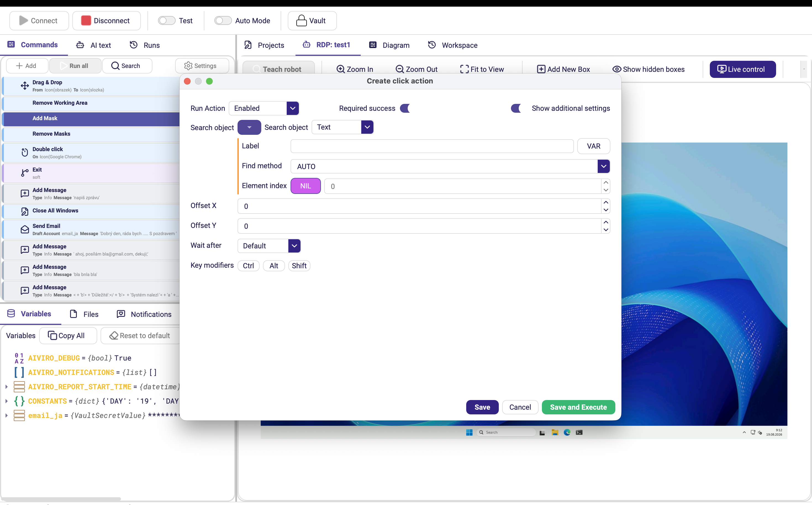Click the Exit branch icon
Image resolution: width=812 pixels, height=505 pixels.
[x=25, y=173]
